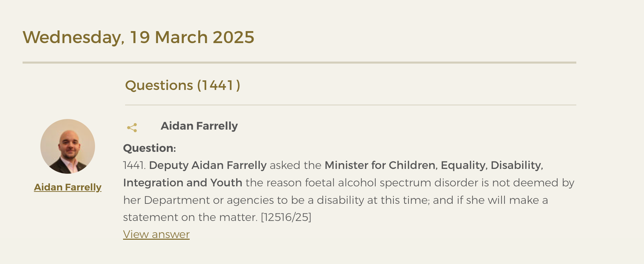Click the question number 1441. at paragraph start
The image size is (644, 264).
(x=134, y=165)
